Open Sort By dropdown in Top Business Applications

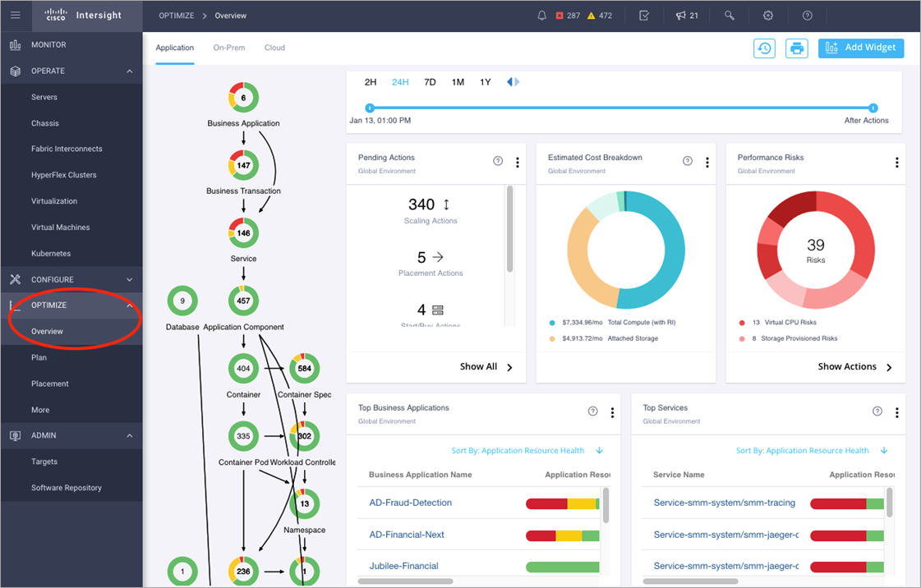pyautogui.click(x=518, y=451)
